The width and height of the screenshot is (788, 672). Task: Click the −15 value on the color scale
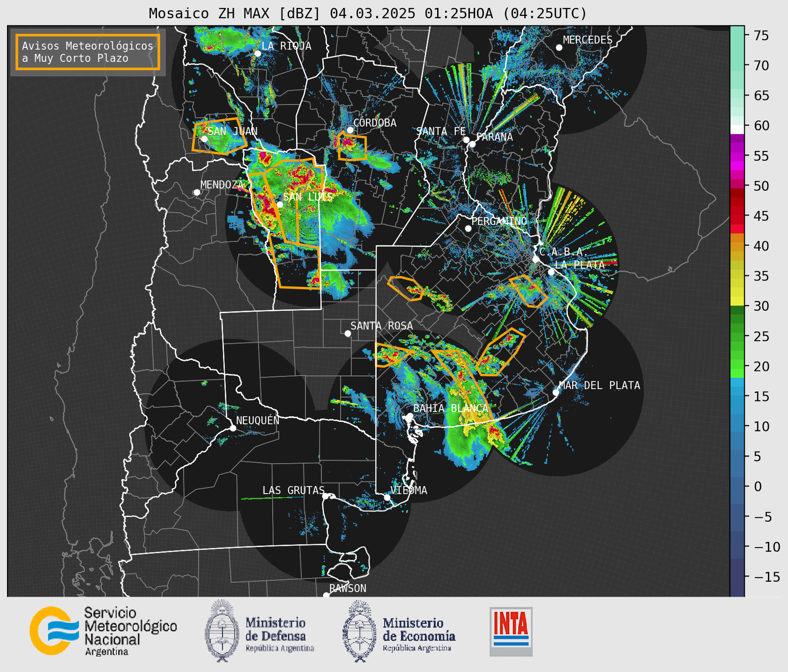point(767,577)
